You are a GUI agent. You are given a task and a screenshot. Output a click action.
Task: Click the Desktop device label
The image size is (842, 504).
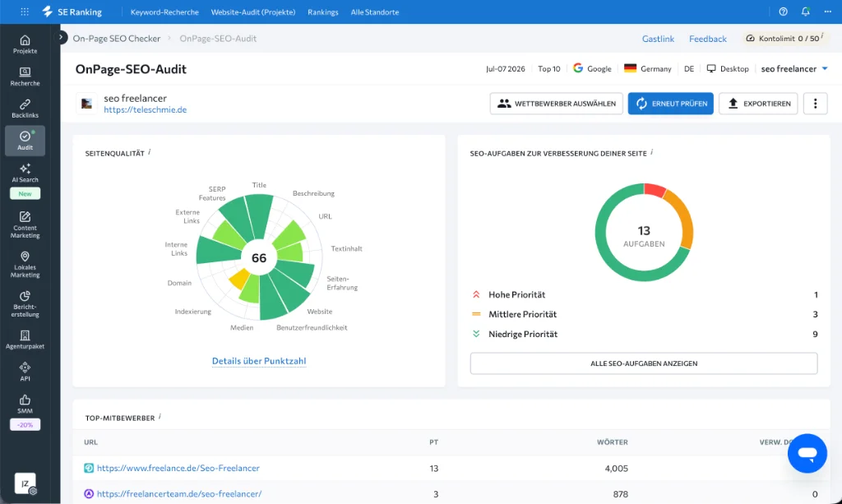728,69
